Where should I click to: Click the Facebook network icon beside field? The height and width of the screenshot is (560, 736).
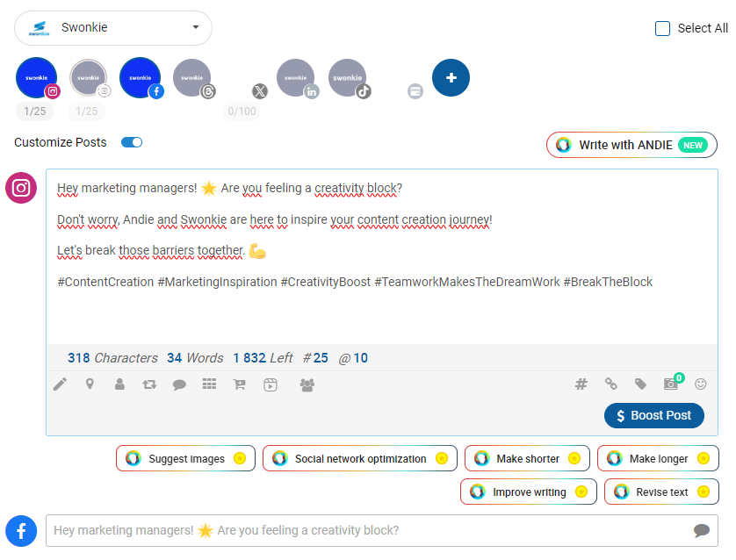tap(21, 531)
